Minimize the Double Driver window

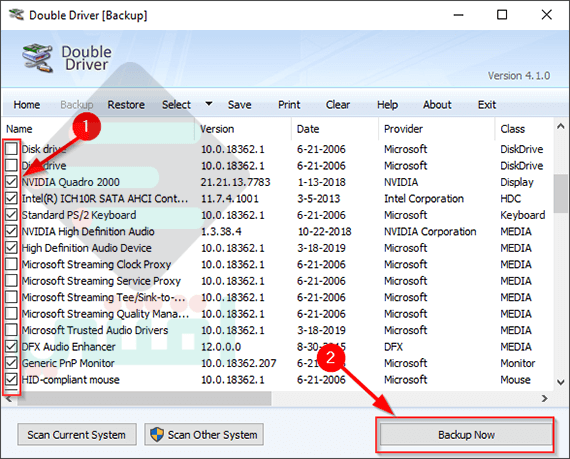coord(458,15)
